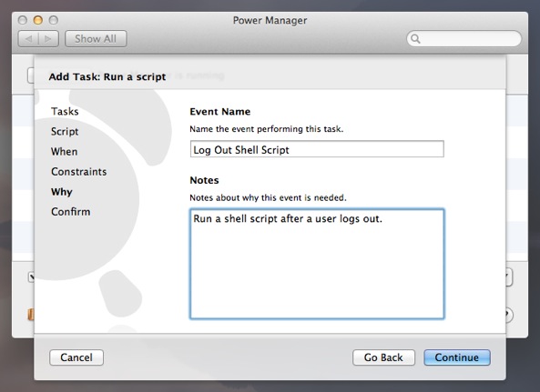The width and height of the screenshot is (540, 392).
Task: Click Show All in the toolbar
Action: (x=96, y=38)
